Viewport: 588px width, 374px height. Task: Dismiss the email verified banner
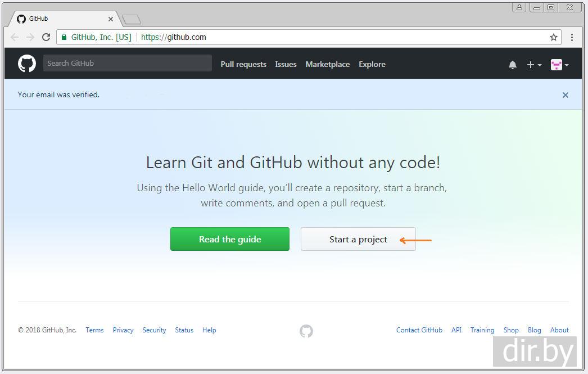(565, 95)
